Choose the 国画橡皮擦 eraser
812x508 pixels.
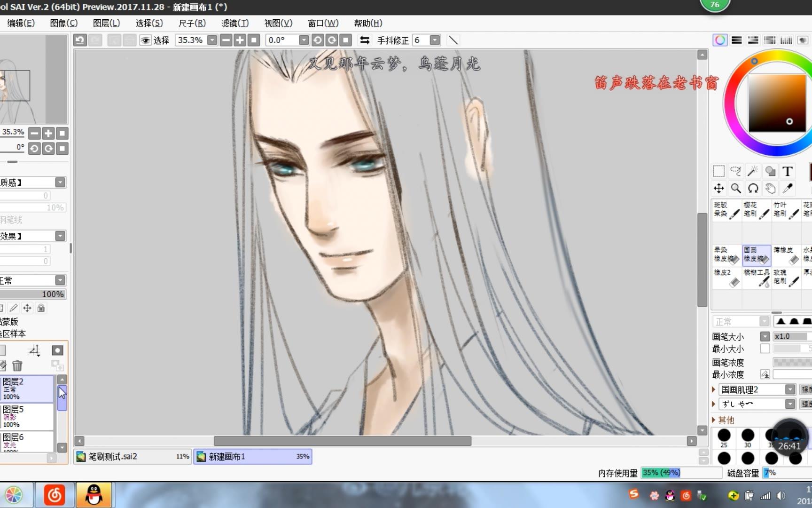pyautogui.click(x=756, y=255)
